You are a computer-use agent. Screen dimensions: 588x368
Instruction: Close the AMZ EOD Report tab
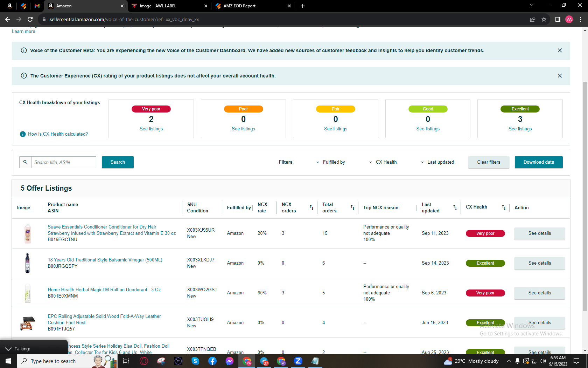[289, 6]
